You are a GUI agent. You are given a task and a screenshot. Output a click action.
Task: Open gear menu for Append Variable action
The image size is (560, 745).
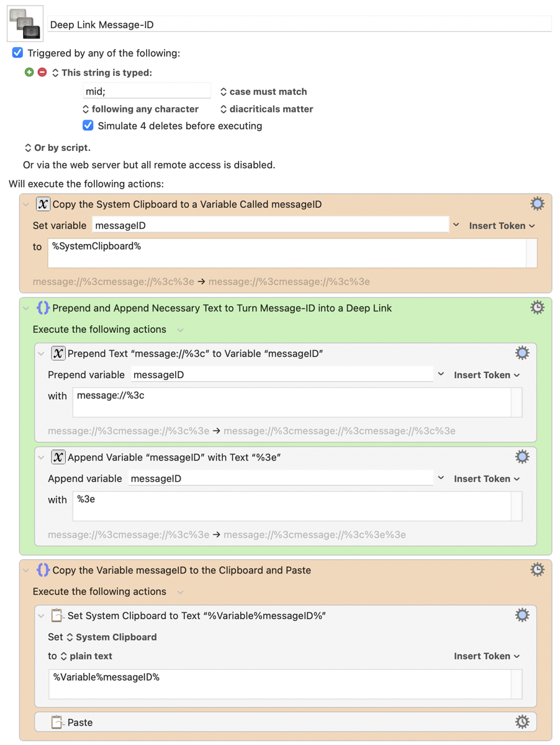click(x=522, y=457)
